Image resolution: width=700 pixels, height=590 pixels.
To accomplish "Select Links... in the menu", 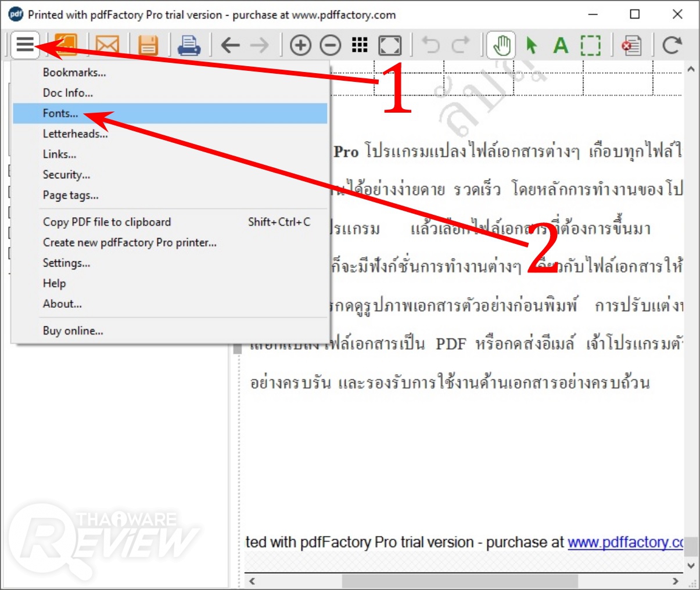I will coord(170,154).
